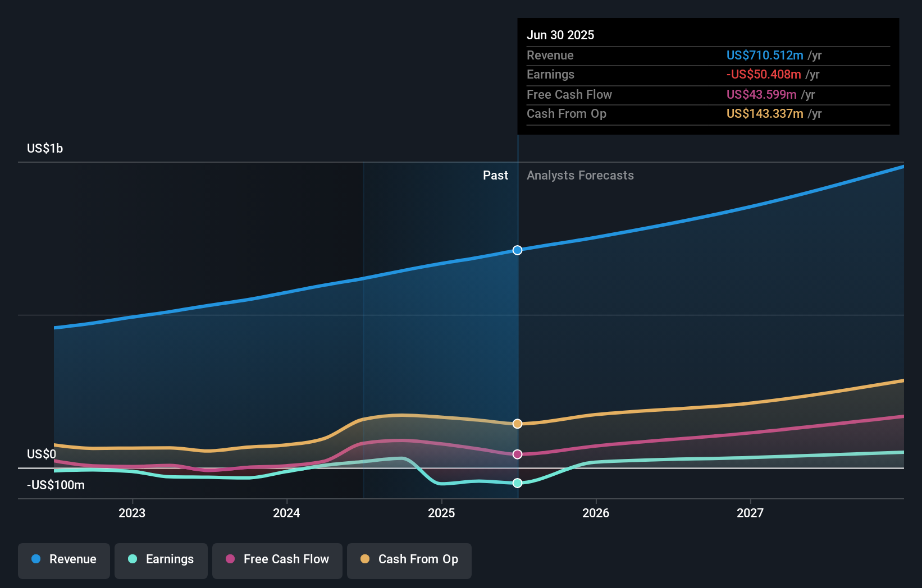Click the 2025 year axis label
The image size is (922, 588).
click(441, 512)
